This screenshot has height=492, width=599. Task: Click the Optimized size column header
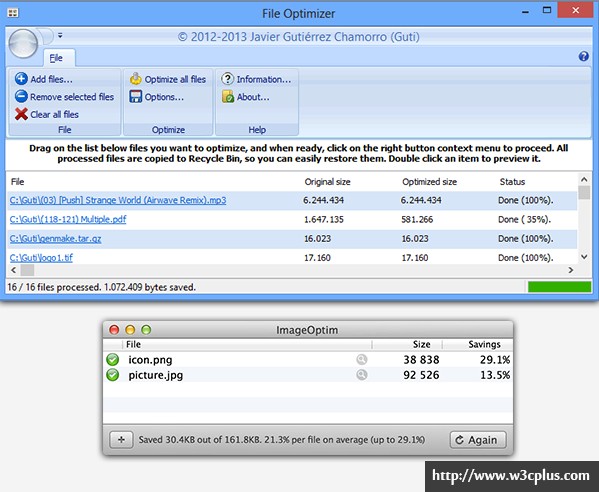point(429,182)
